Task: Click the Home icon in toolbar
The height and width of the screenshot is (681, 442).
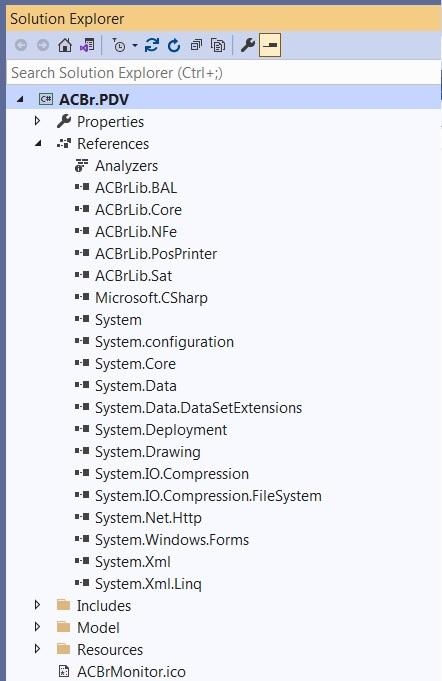Action: 65,45
